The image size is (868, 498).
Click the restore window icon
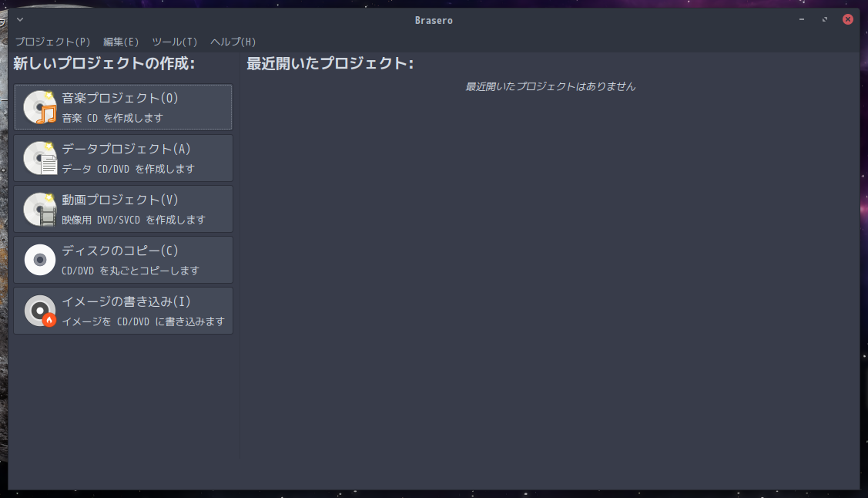pyautogui.click(x=824, y=19)
